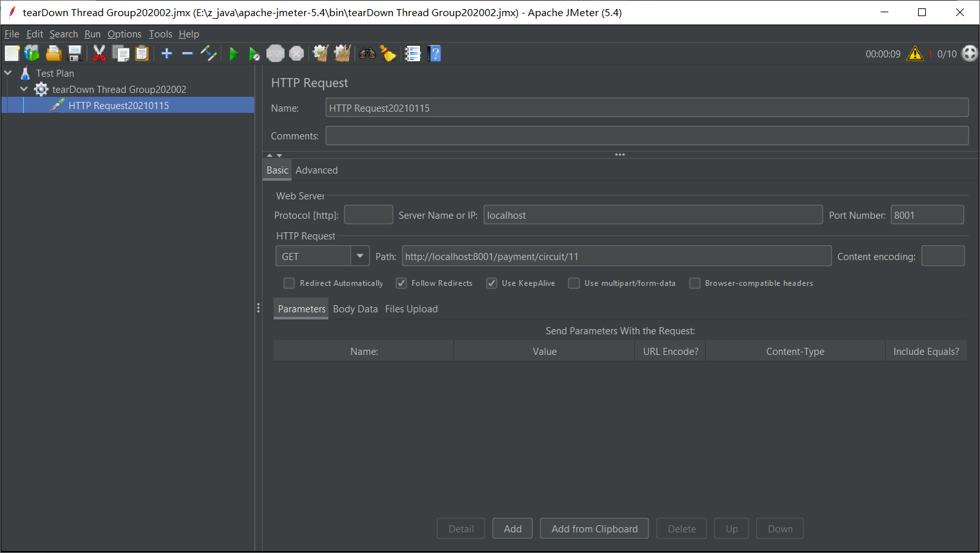Click the Protocol [http] field

point(368,215)
